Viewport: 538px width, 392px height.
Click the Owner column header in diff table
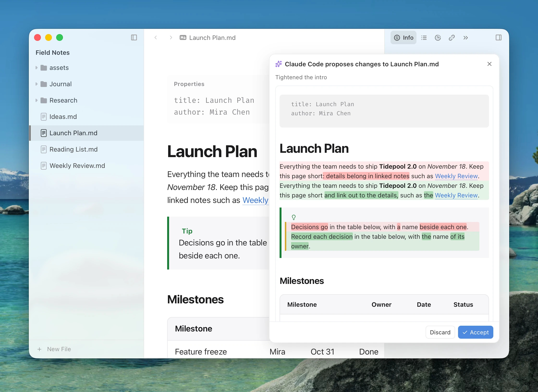point(381,305)
